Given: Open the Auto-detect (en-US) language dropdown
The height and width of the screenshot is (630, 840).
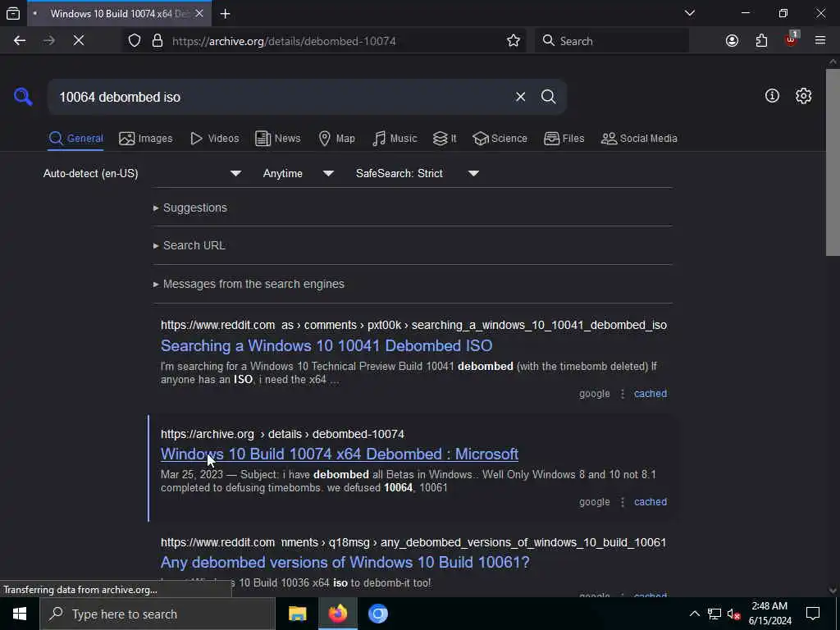Looking at the screenshot, I should point(142,174).
